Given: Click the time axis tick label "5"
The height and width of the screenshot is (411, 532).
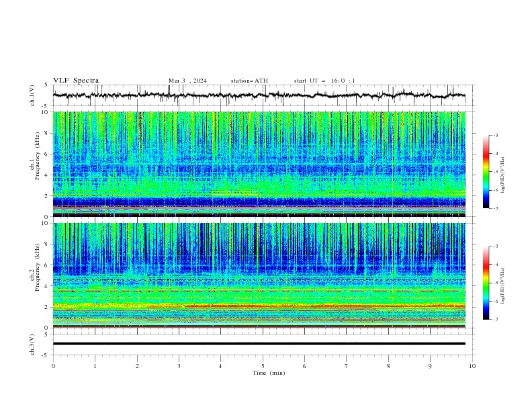Looking at the screenshot, I should tap(263, 366).
